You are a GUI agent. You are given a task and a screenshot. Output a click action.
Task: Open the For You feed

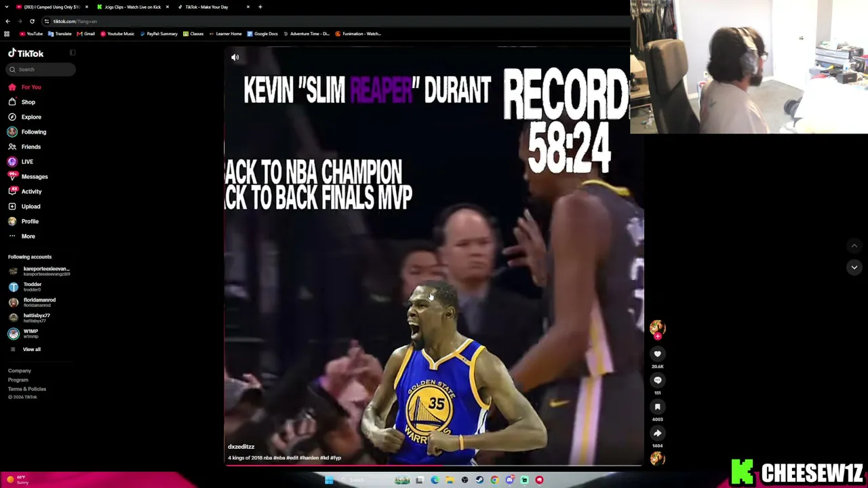pyautogui.click(x=24, y=87)
